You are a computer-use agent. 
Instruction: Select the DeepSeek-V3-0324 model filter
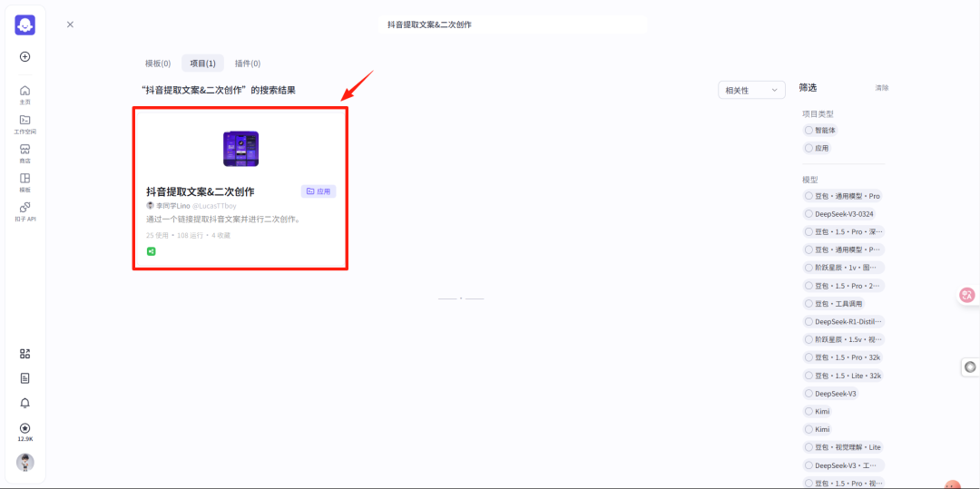click(838, 213)
